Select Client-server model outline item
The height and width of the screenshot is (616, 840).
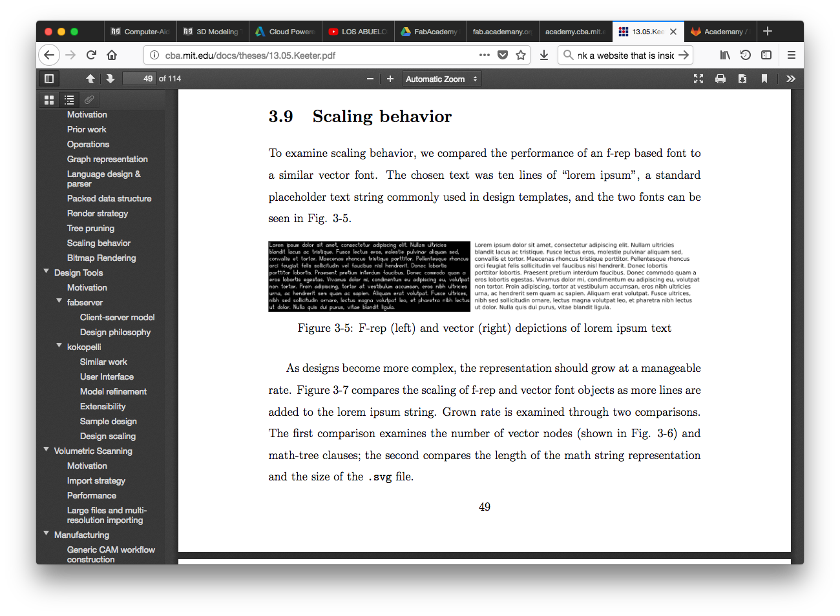pos(117,317)
